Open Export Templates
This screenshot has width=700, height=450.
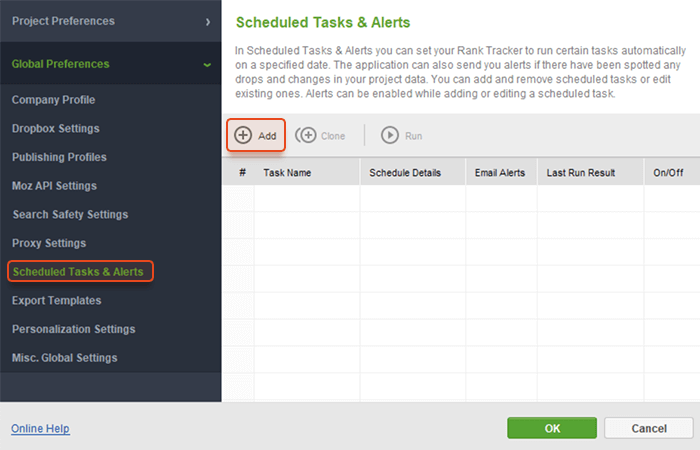(x=57, y=300)
